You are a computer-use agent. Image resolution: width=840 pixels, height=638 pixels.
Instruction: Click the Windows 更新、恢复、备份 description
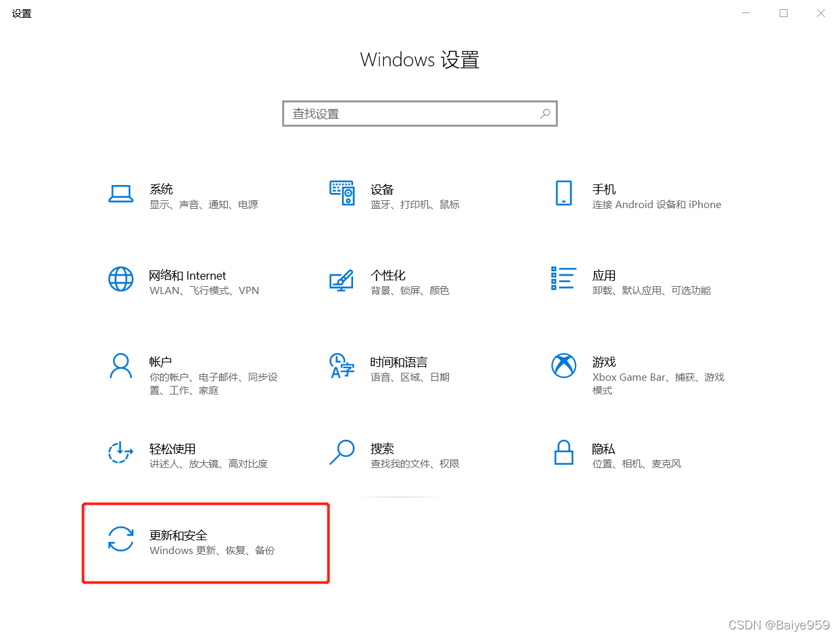coord(213,551)
